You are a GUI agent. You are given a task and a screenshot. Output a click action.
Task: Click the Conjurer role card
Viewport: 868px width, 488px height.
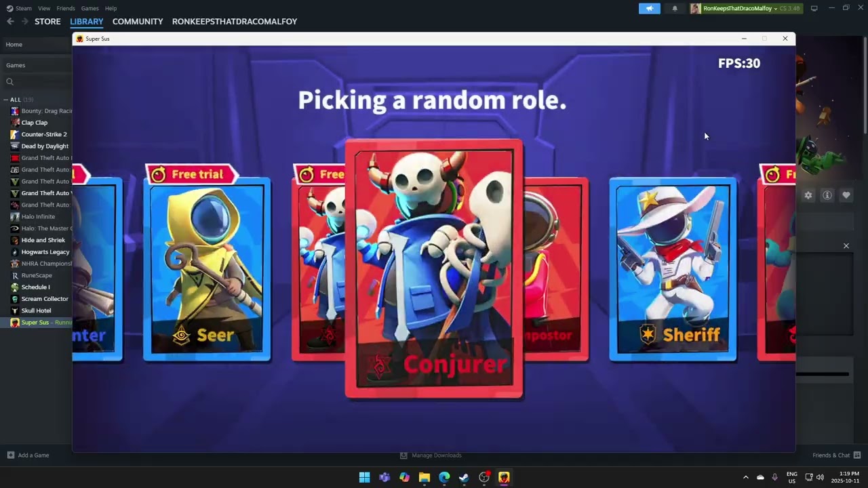pyautogui.click(x=434, y=268)
